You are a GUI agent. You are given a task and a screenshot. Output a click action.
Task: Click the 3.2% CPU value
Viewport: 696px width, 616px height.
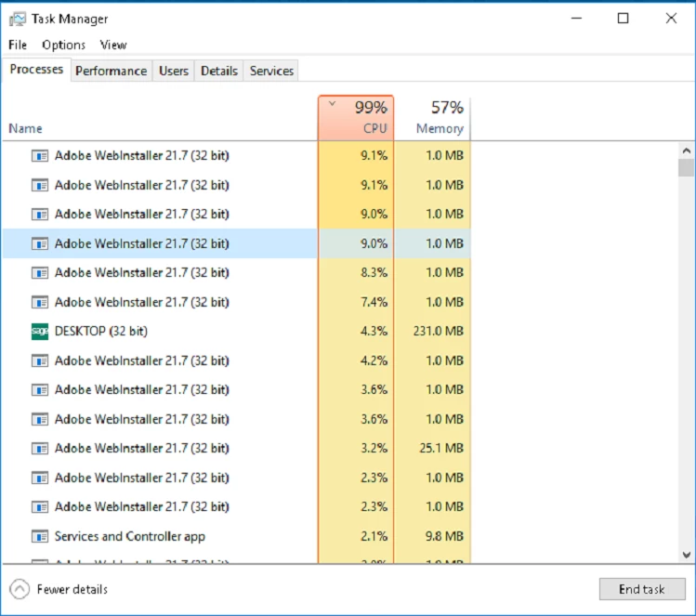pos(374,448)
